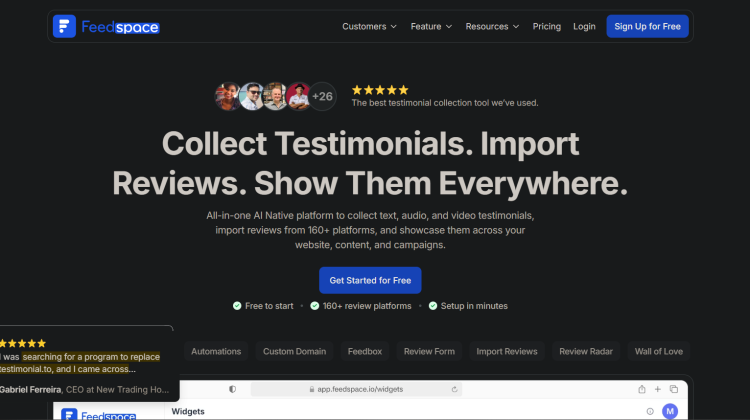
Task: Click the five-star rating above the headline
Action: [380, 90]
